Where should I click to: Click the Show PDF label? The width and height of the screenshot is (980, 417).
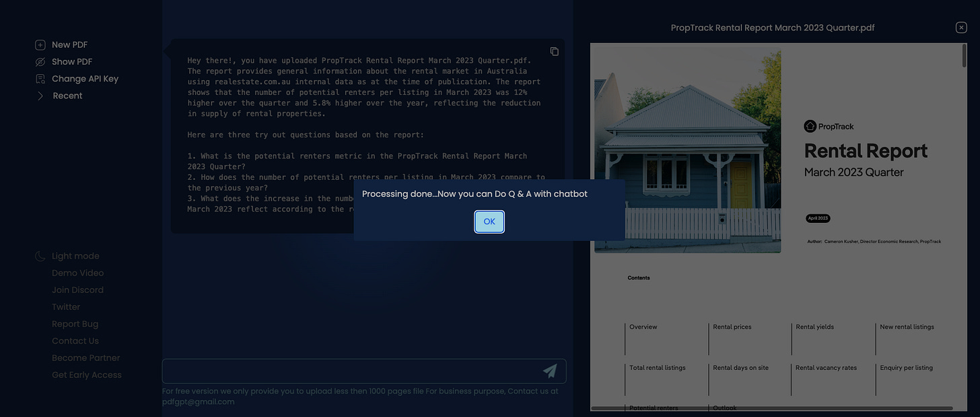[x=72, y=62]
